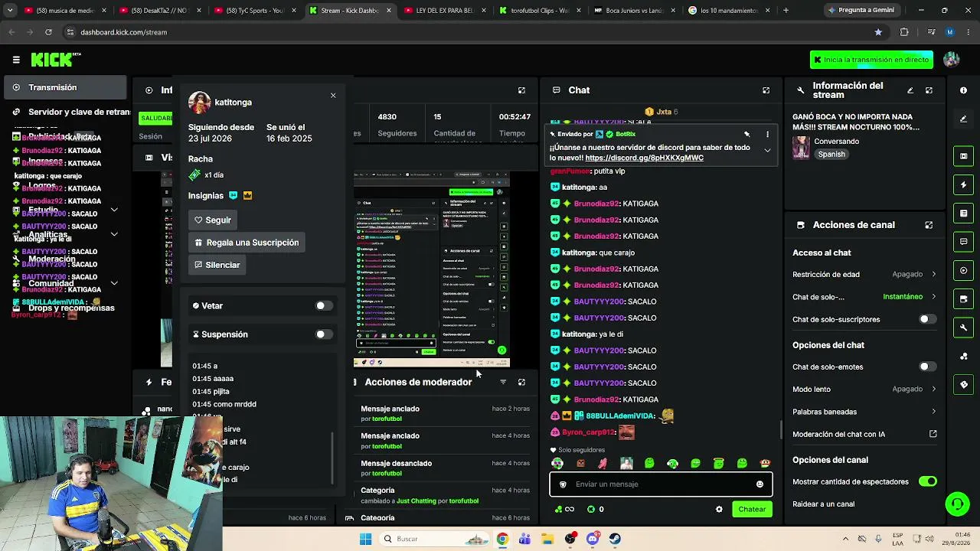Toggle the lightning bolt widget in the right rail

click(963, 184)
